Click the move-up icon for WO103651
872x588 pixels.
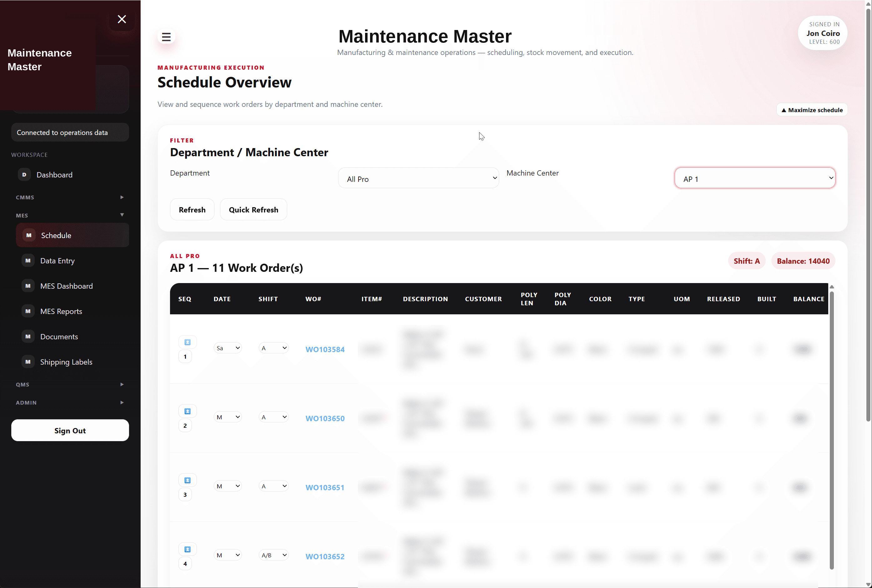(x=188, y=480)
